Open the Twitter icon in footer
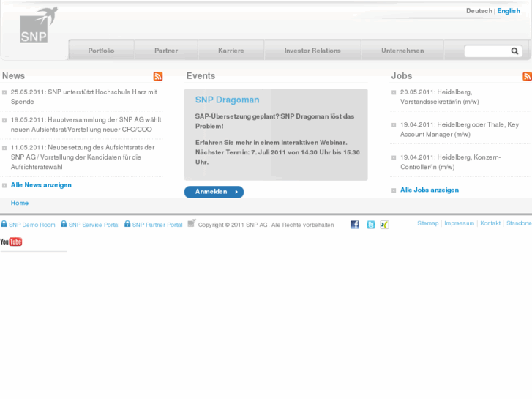Image resolution: width=532 pixels, height=399 pixels. 371,225
